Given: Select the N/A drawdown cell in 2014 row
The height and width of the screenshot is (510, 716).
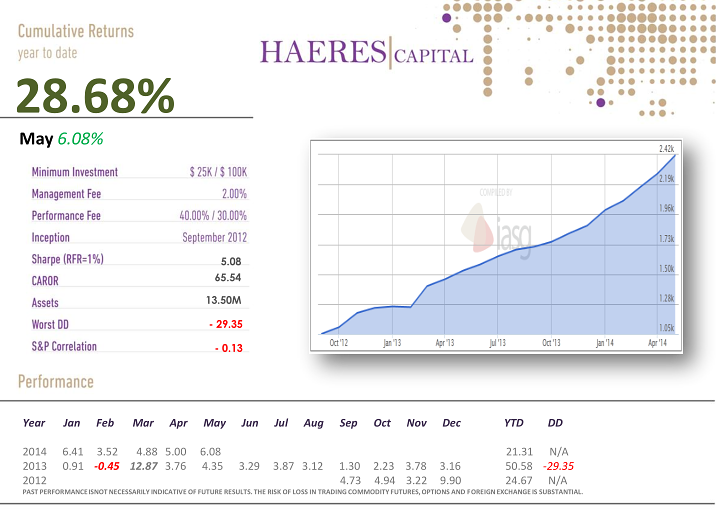Looking at the screenshot, I should pyautogui.click(x=559, y=452).
